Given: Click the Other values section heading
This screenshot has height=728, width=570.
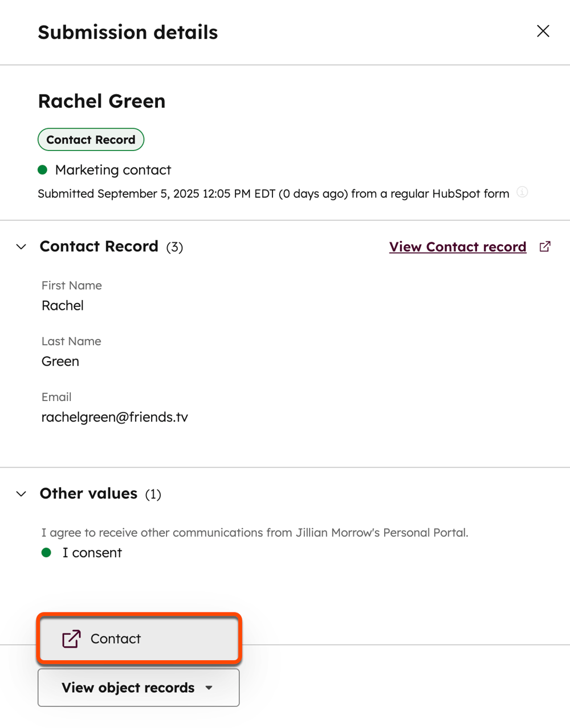Looking at the screenshot, I should (89, 493).
